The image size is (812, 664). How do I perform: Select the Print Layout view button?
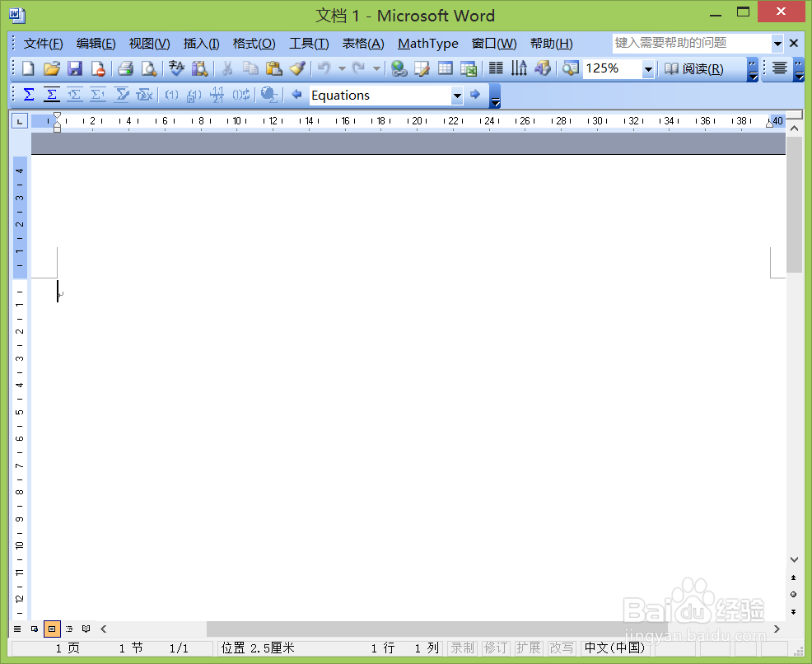click(x=52, y=629)
